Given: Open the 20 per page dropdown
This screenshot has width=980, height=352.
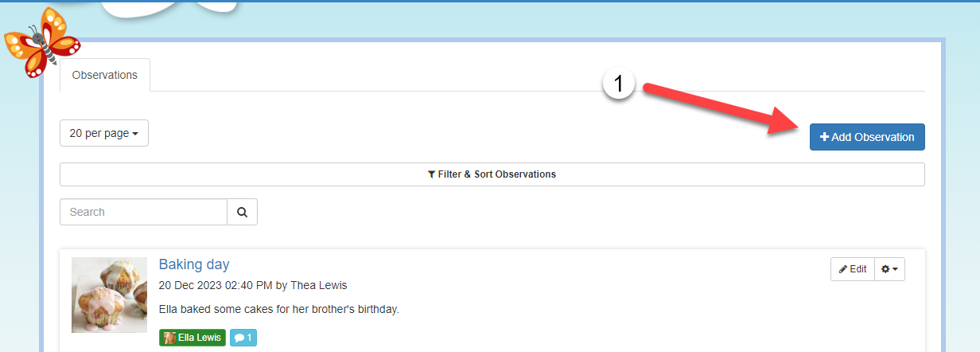Looking at the screenshot, I should (103, 133).
